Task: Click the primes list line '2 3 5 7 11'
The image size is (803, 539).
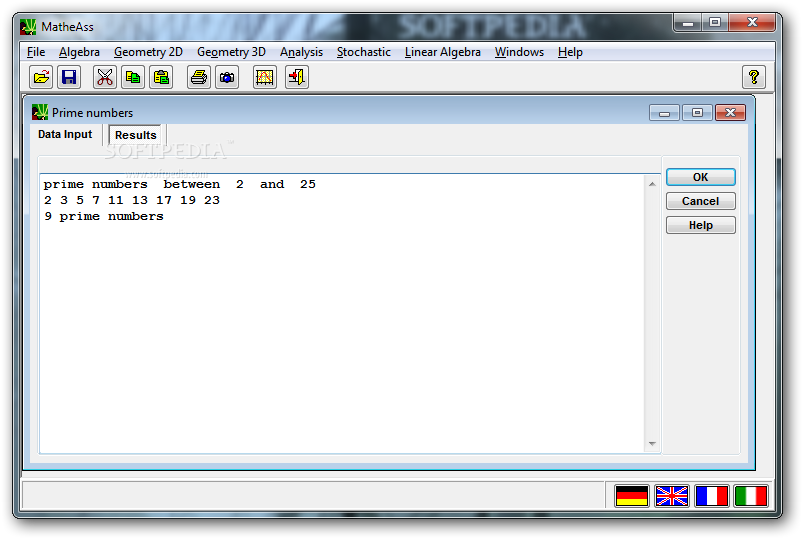Action: pyautogui.click(x=132, y=200)
